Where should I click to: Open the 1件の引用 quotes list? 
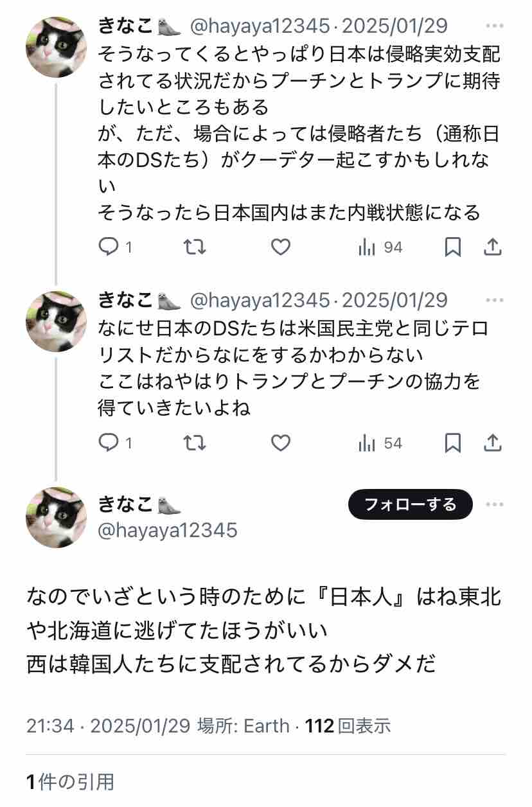pos(71,782)
